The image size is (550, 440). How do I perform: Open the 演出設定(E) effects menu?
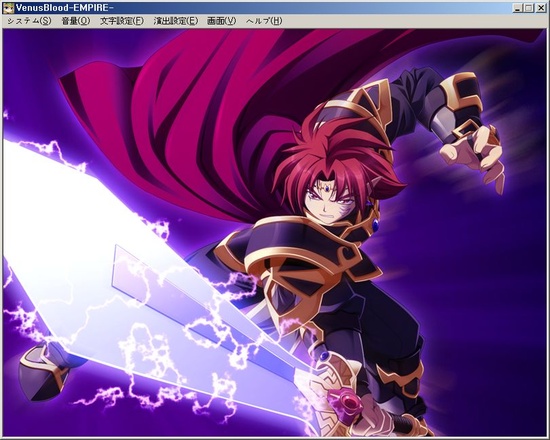pyautogui.click(x=176, y=21)
